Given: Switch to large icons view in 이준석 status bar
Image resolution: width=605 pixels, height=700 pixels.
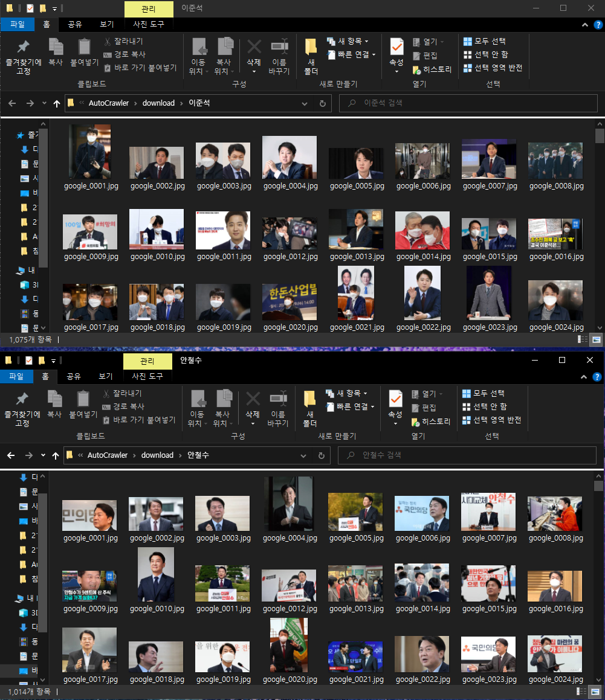Looking at the screenshot, I should click(x=596, y=339).
